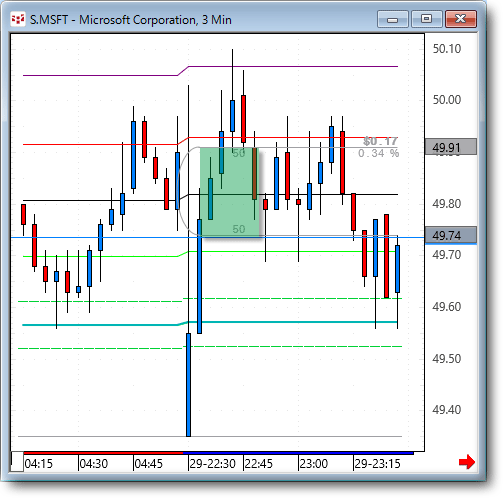504x499 pixels.
Task: Click the purple horizontal study line
Action: point(210,70)
